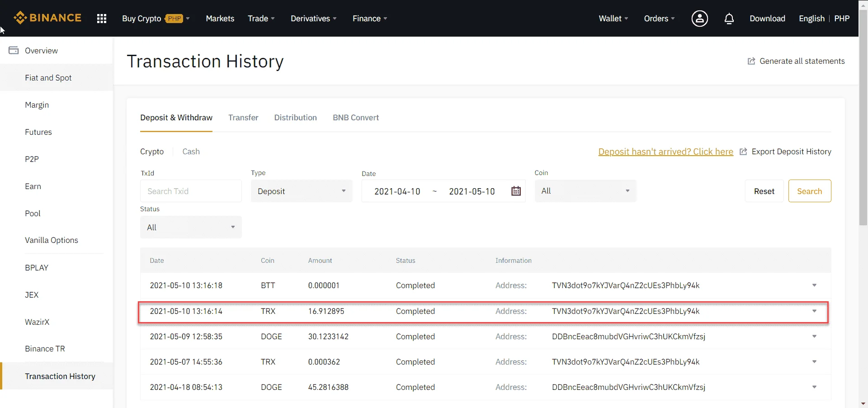Screen dimensions: 868x408
Task: Open the Wallet dropdown menu
Action: click(x=613, y=19)
